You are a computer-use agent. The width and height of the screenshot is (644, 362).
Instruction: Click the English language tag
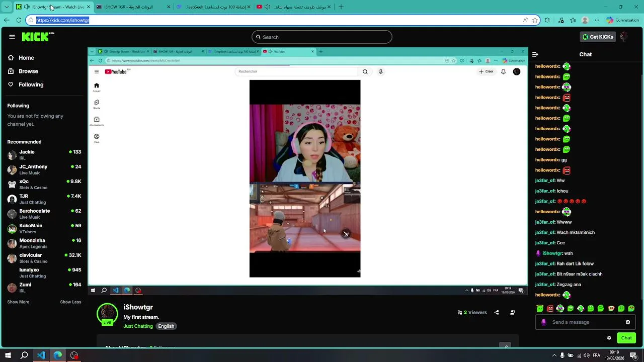pyautogui.click(x=166, y=326)
